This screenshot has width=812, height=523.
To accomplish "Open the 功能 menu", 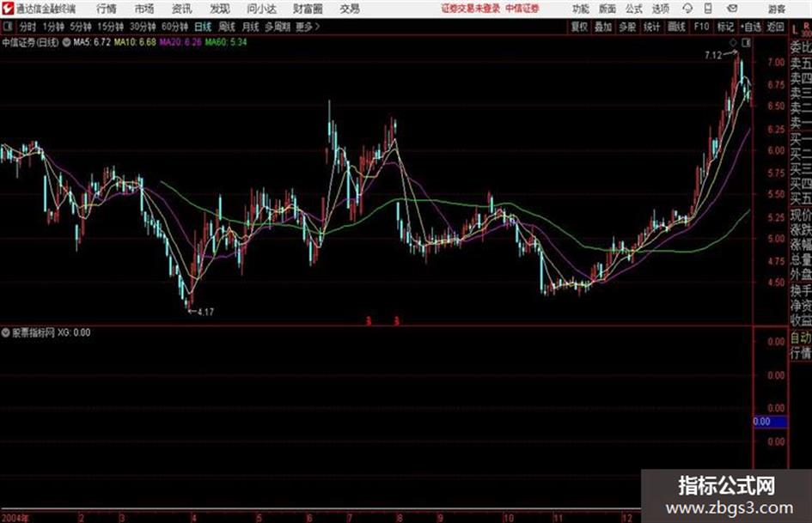I will pos(581,9).
